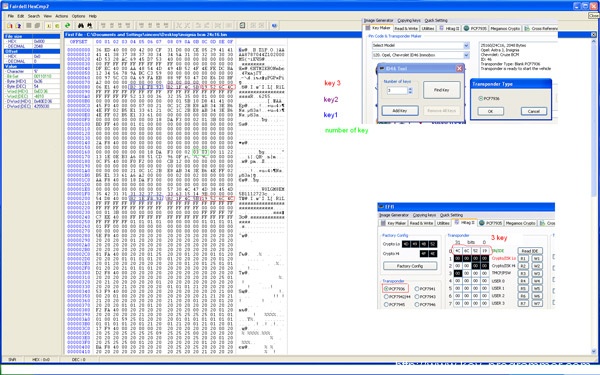
Task: Click green refresh compare icon
Action: (67, 26)
